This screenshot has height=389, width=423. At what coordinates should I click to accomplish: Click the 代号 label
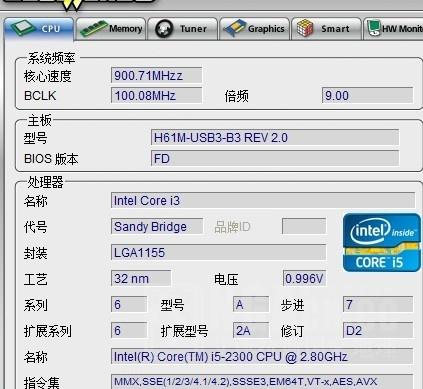tap(36, 227)
